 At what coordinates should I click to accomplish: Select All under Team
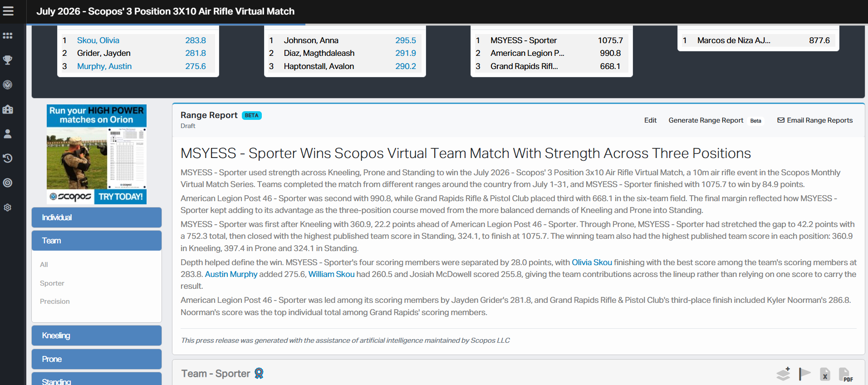[44, 265]
